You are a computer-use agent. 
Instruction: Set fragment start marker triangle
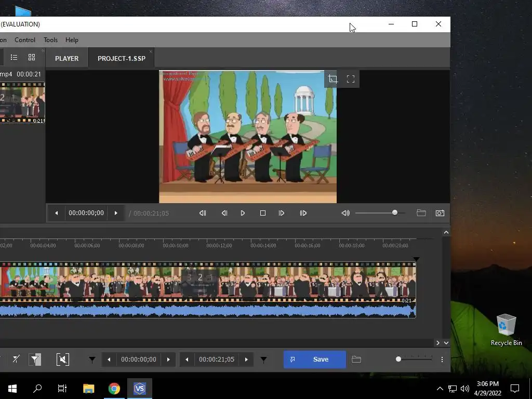click(92, 360)
